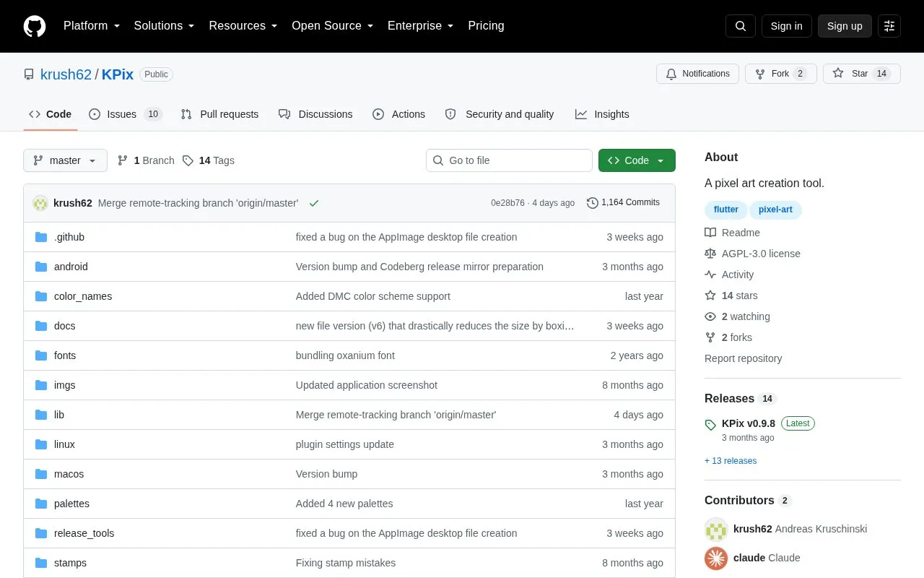Open the AGPL-3.0 license link
Screen dimensions: 924x578
pos(752,254)
